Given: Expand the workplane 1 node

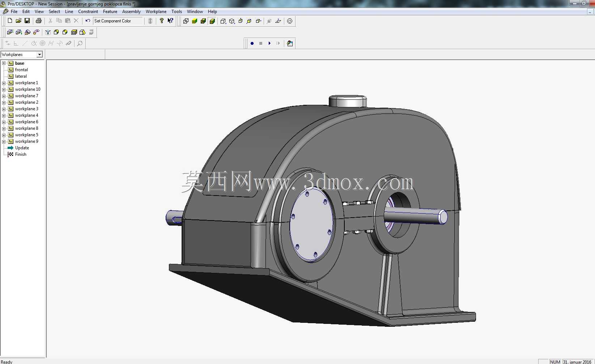Looking at the screenshot, I should pos(4,83).
